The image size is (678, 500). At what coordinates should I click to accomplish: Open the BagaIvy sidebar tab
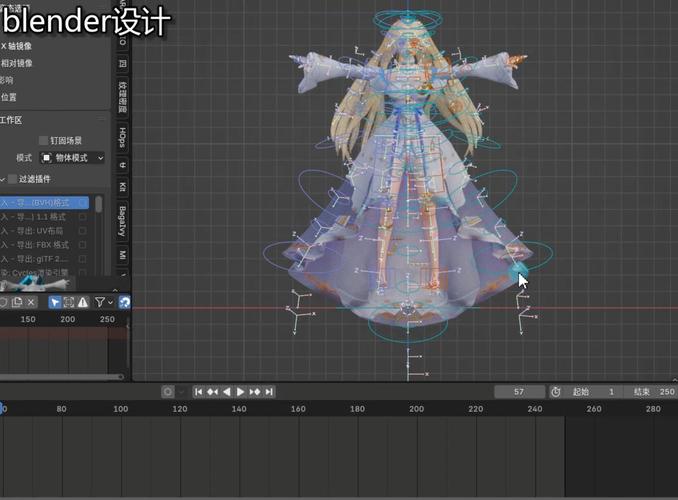click(123, 221)
